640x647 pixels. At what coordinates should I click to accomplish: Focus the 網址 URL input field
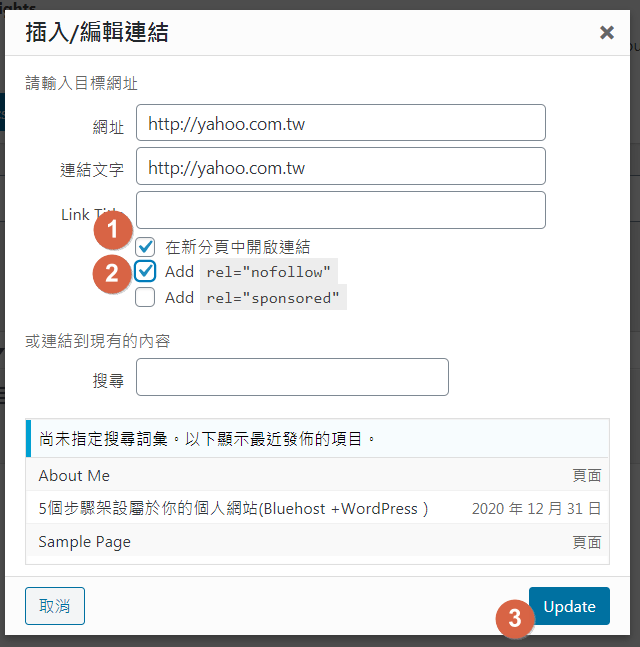(340, 123)
